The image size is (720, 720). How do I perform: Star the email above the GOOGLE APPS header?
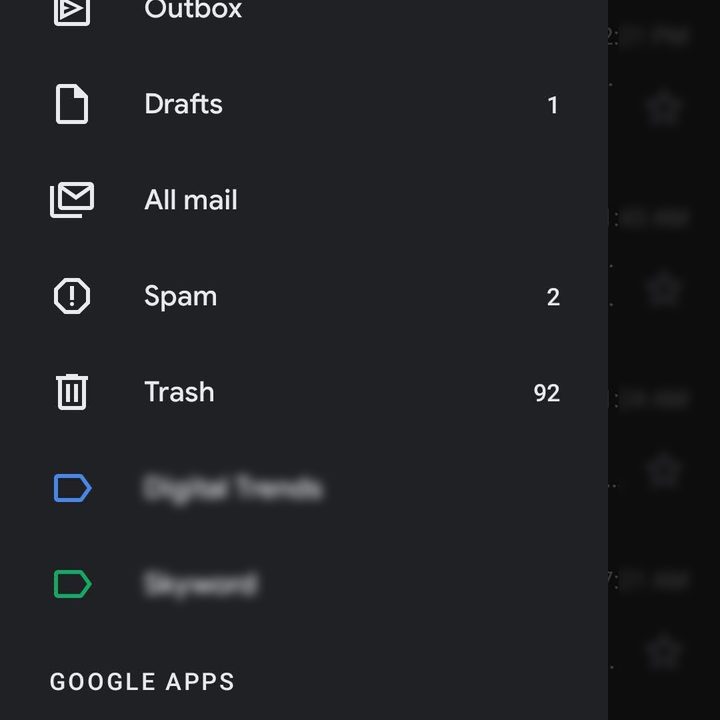(663, 651)
